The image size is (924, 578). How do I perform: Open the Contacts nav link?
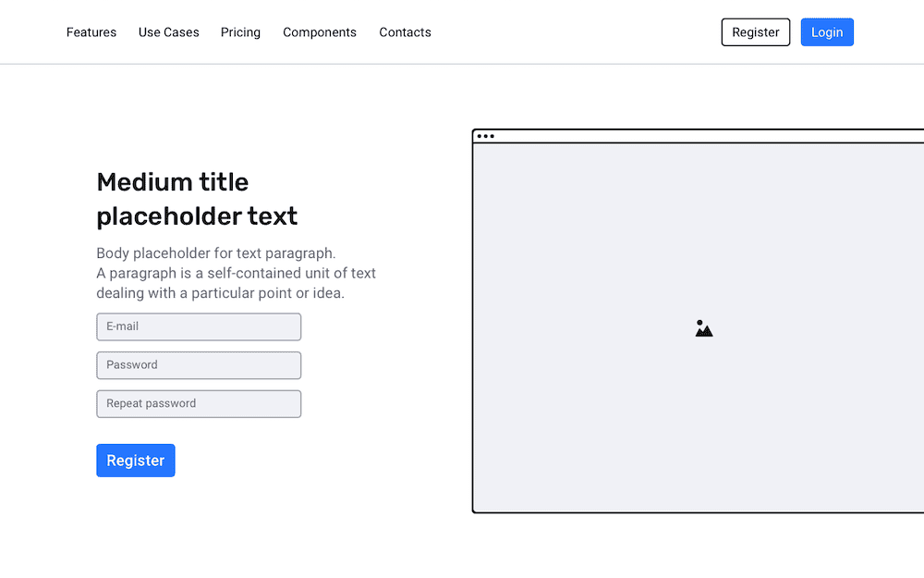coord(405,32)
